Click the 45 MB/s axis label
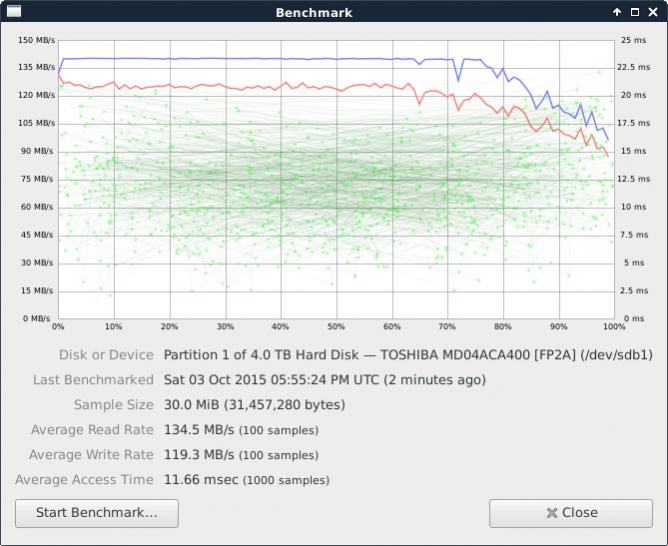 37,235
